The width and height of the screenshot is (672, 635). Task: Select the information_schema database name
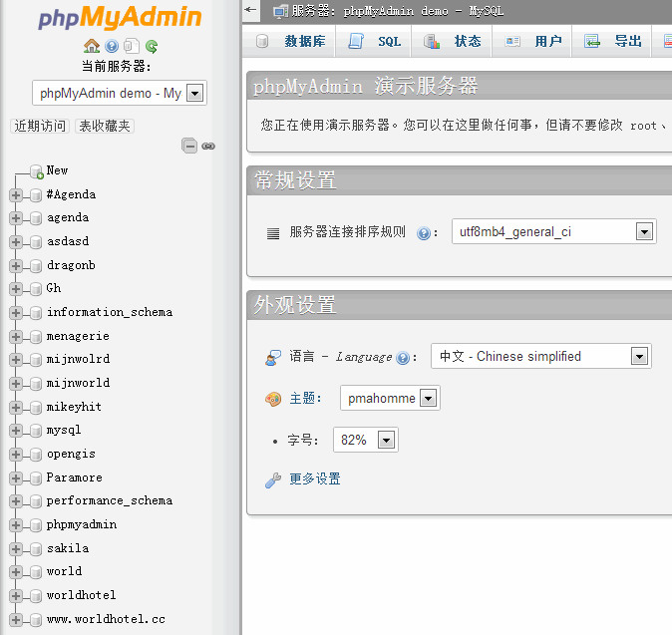click(x=110, y=312)
